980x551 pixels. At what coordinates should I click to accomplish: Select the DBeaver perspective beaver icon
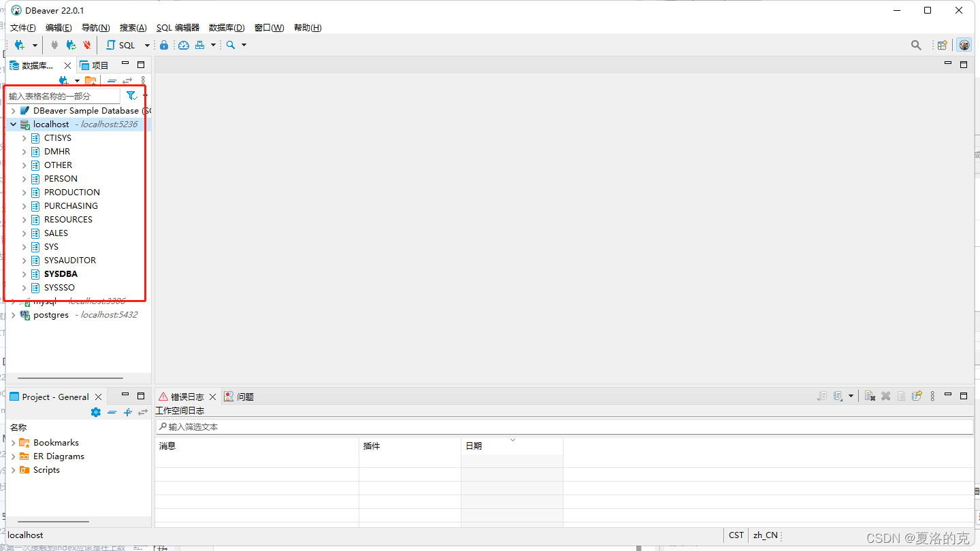[964, 45]
